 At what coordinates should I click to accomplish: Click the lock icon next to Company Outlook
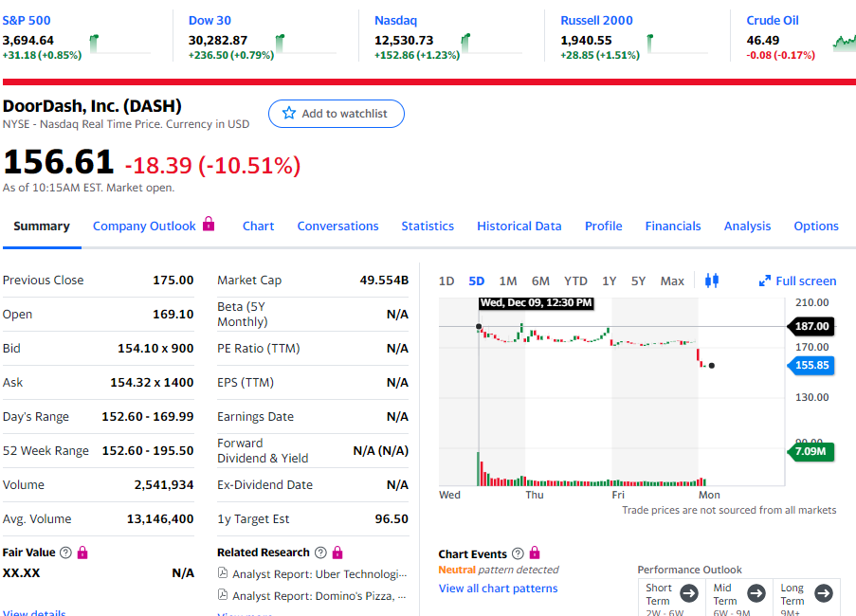(209, 225)
